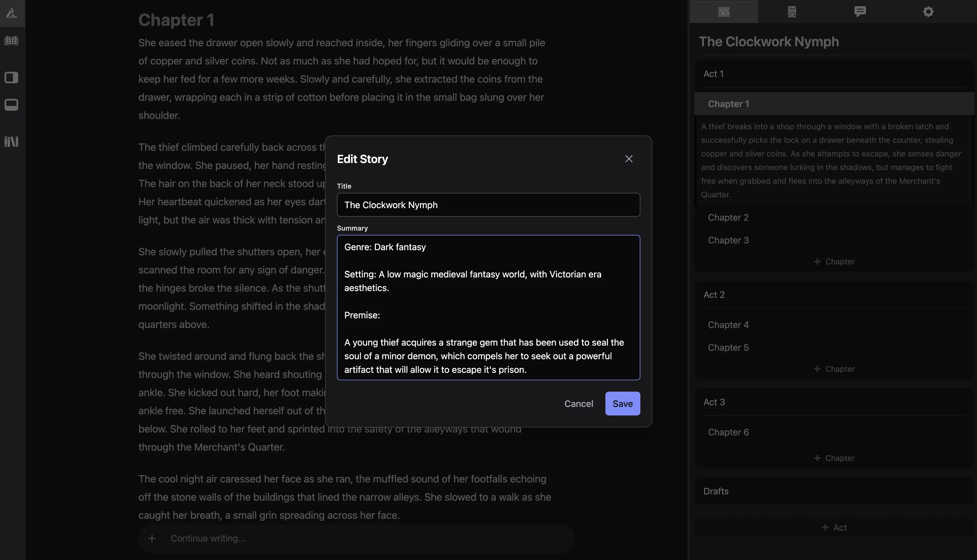
Task: Add a new Act at the bottom
Action: coord(834,527)
